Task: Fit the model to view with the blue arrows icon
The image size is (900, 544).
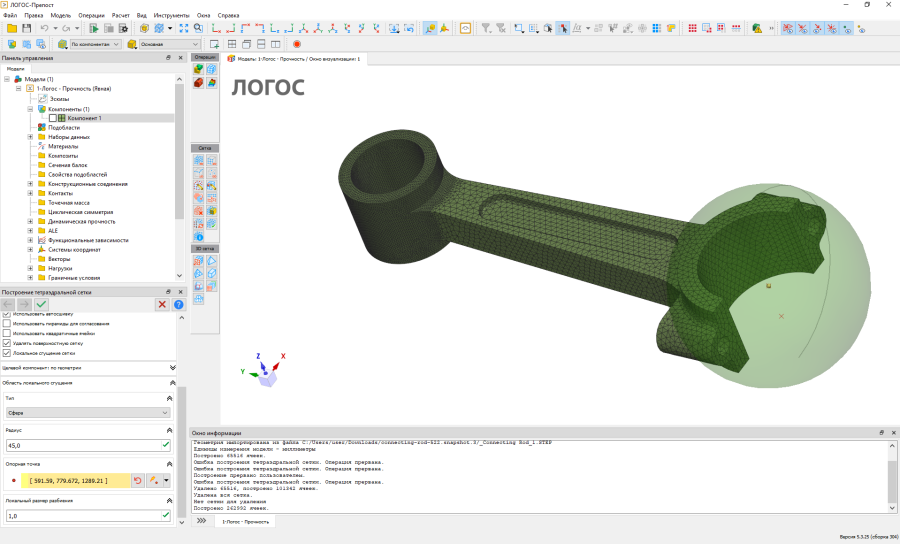Action: (x=184, y=28)
